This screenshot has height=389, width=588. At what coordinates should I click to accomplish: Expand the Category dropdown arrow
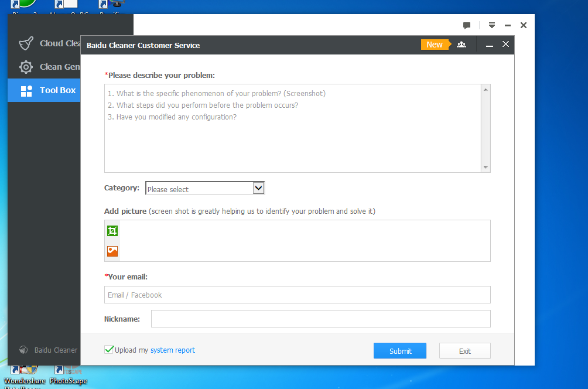click(x=258, y=188)
